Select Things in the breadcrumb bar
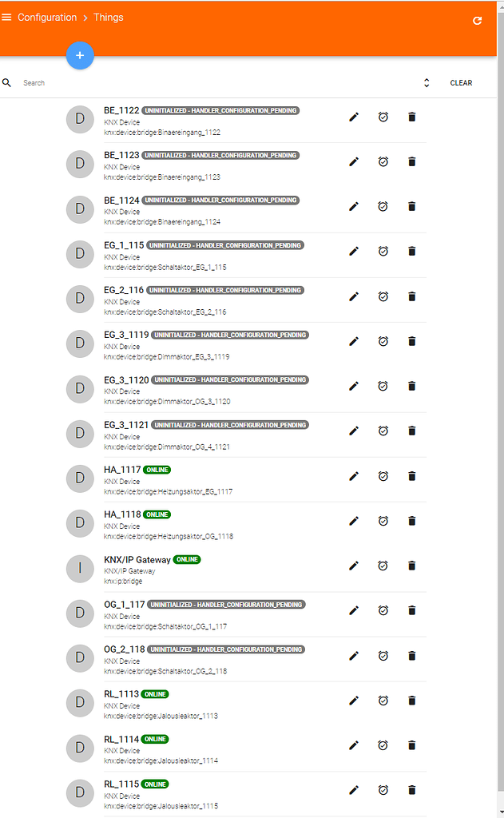Viewport: 504px width, 818px height. coord(109,17)
